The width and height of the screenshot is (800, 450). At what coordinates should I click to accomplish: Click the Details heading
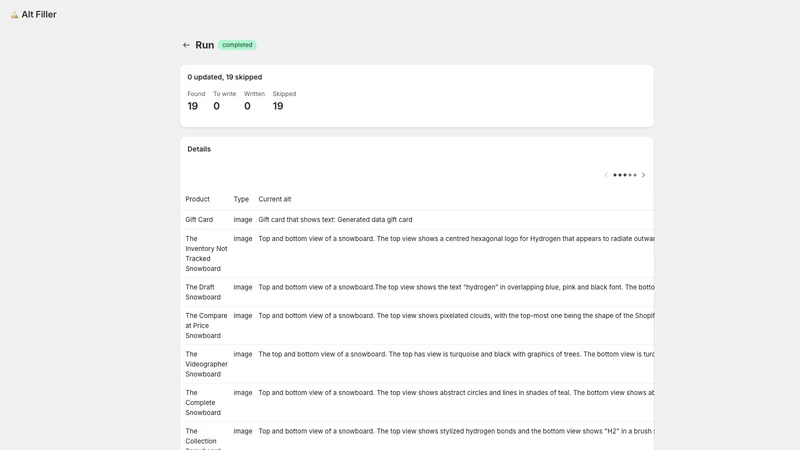199,149
